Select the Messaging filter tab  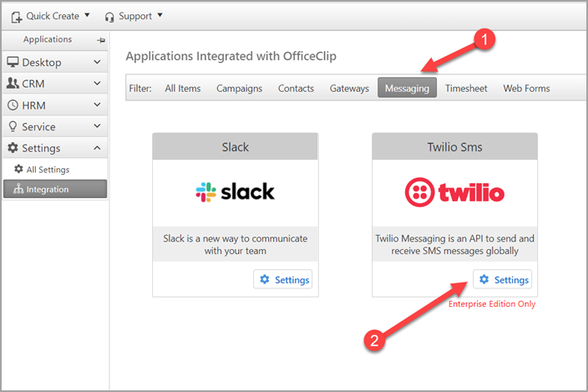click(407, 88)
